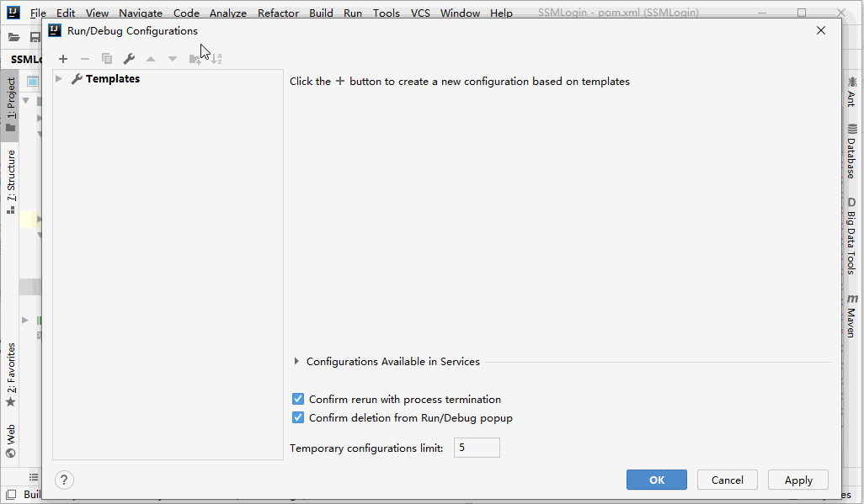Open the Structure tool window tab

tap(10, 182)
